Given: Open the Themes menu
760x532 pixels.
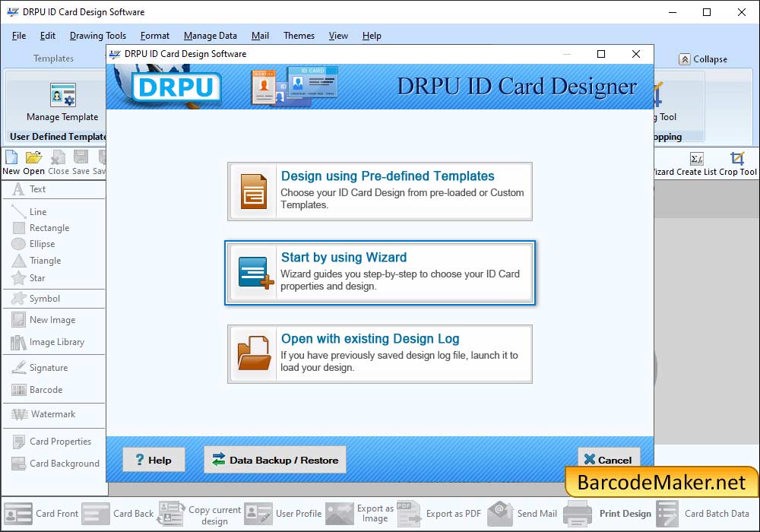Looking at the screenshot, I should (299, 36).
